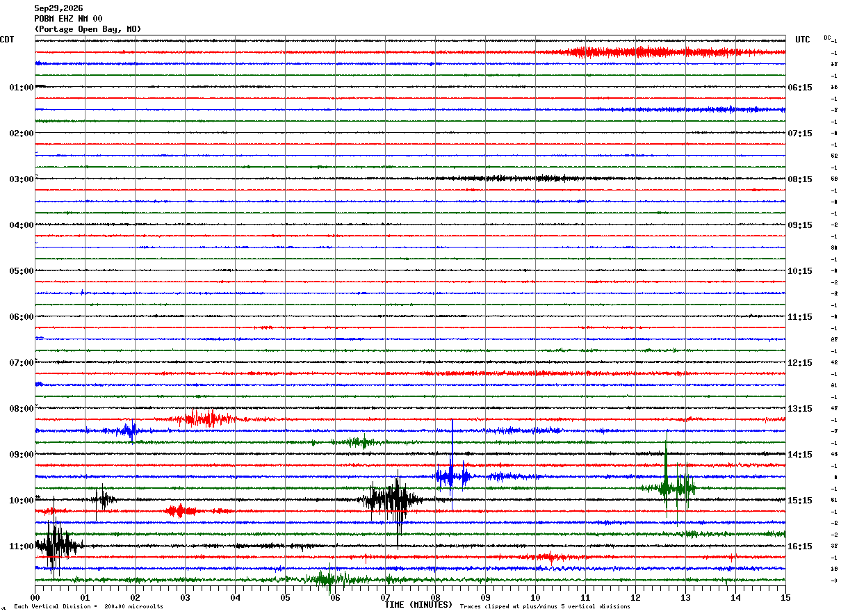The width and height of the screenshot is (841, 616).
Task: Click the minute 05 tick on time axis
Action: tap(285, 597)
